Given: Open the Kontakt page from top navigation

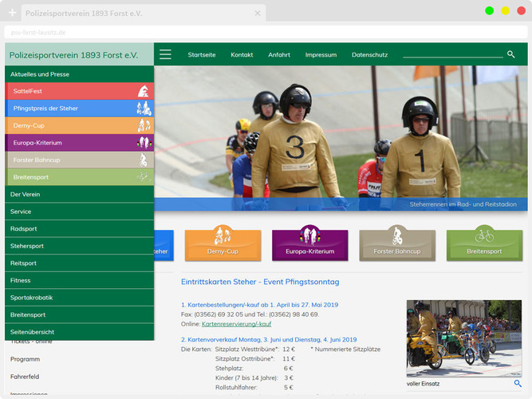Looking at the screenshot, I should coord(242,55).
